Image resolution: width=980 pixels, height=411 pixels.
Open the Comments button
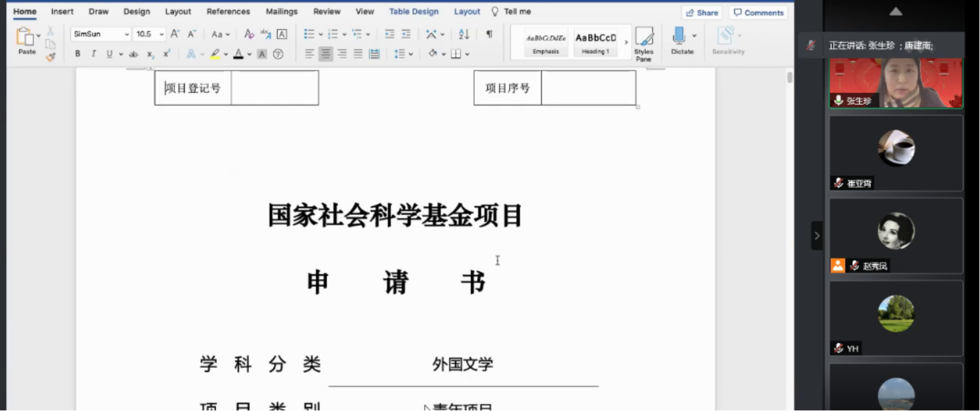click(758, 13)
